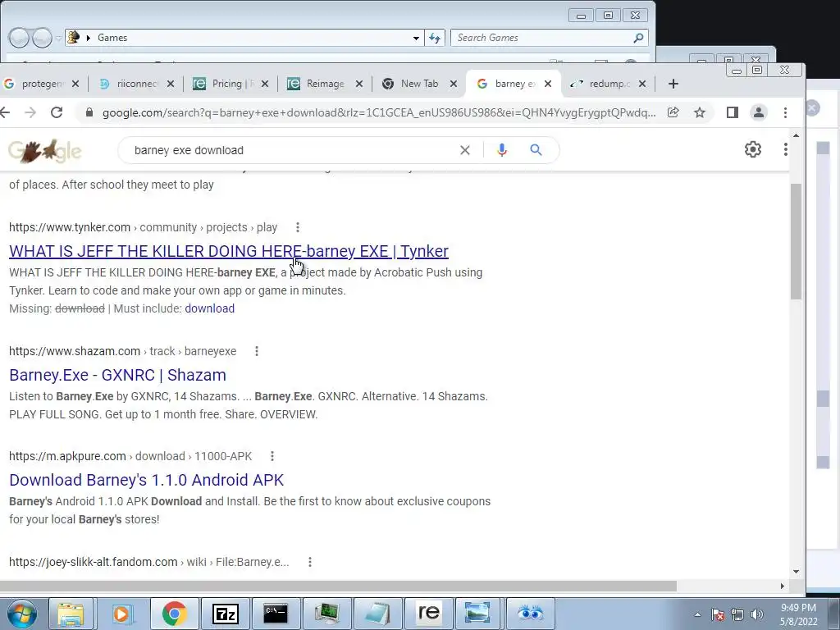Click the Search Games box in Explorer

click(x=541, y=38)
